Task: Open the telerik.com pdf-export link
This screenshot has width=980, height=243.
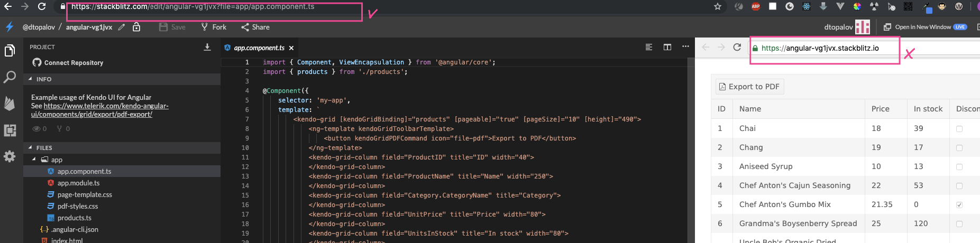Action: [106, 110]
